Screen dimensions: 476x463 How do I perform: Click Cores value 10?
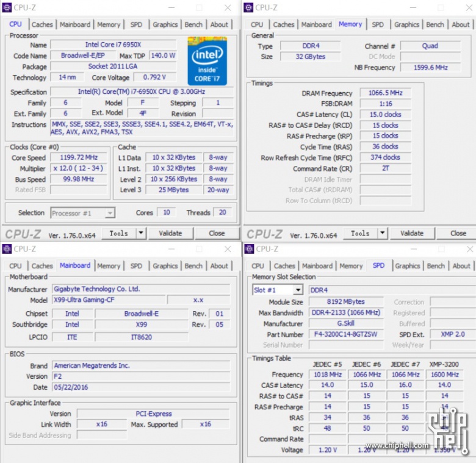coord(167,212)
